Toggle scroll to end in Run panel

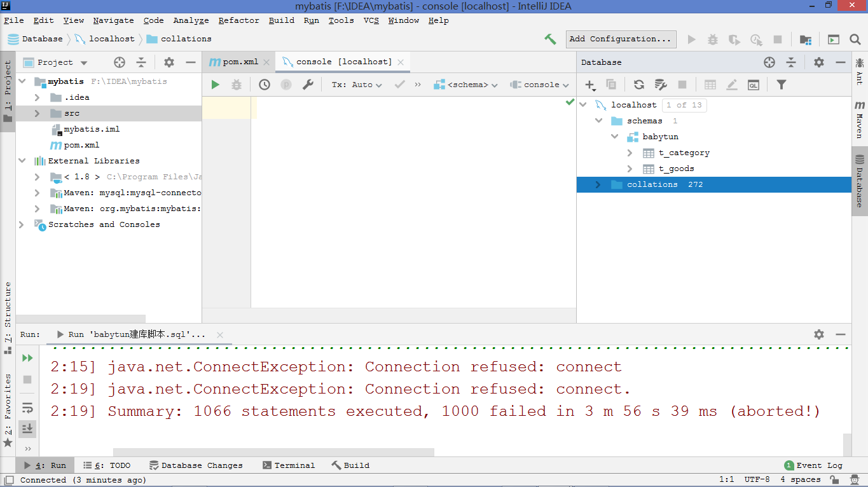coord(27,429)
